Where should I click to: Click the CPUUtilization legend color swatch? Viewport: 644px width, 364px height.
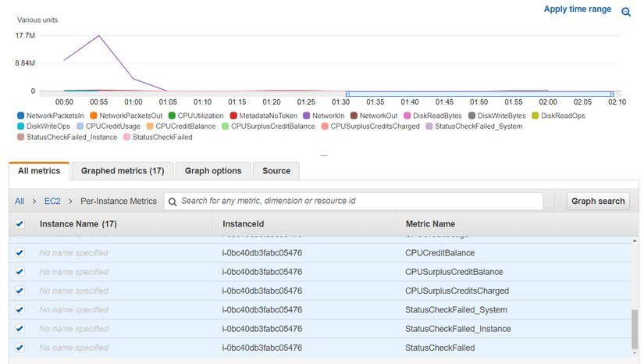[x=172, y=116]
